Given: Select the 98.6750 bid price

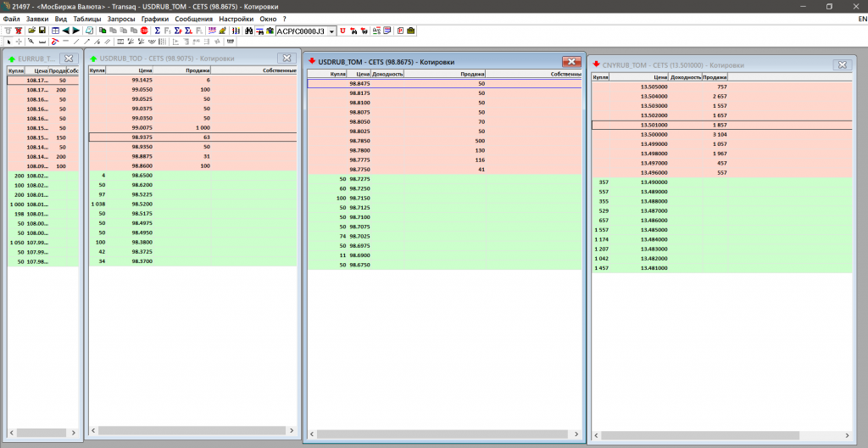Looking at the screenshot, I should pos(359,265).
